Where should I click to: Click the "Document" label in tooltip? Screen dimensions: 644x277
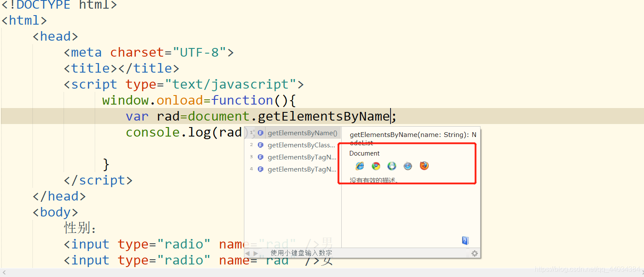point(365,153)
